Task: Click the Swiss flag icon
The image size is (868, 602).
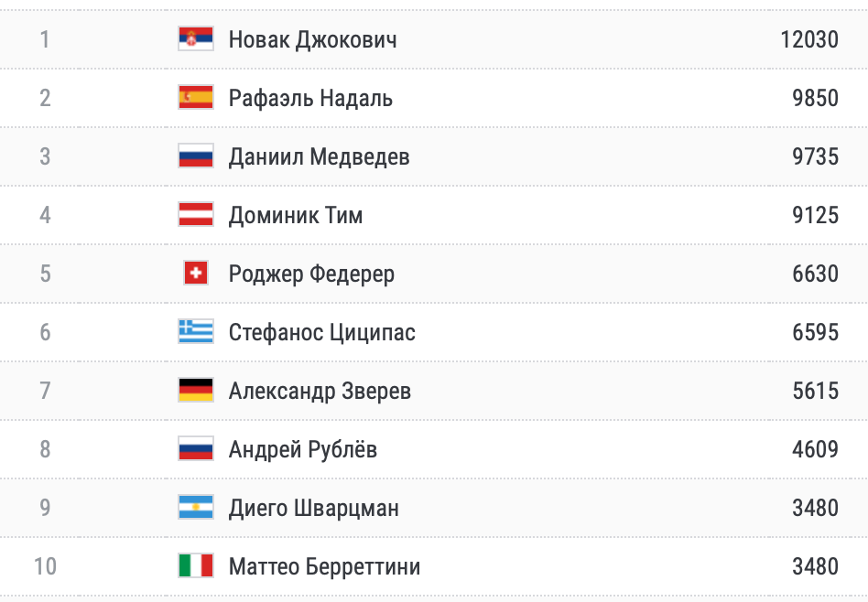Action: click(196, 273)
